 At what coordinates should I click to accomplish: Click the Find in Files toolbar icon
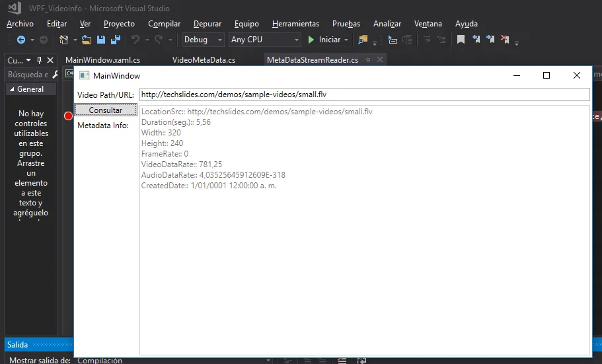(x=363, y=40)
